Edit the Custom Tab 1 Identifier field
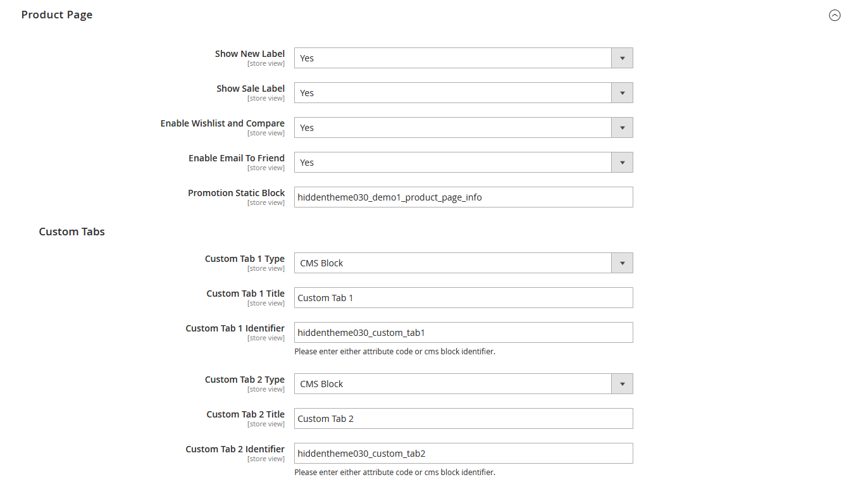This screenshot has width=868, height=489. (x=463, y=332)
